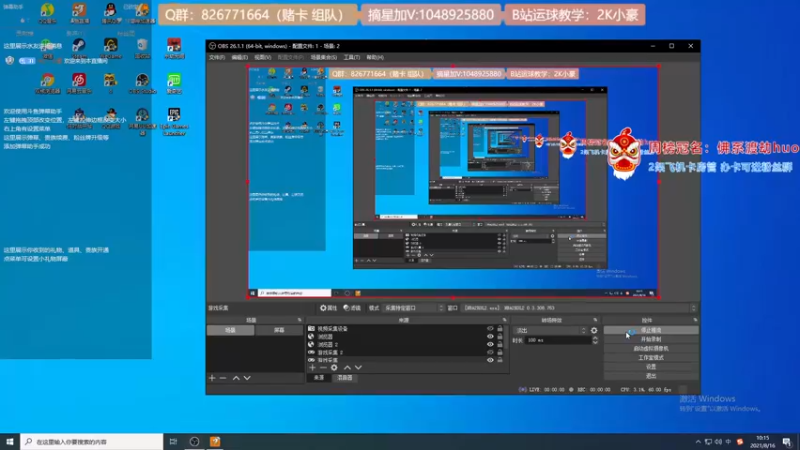800x450 pixels.
Task: Open transition properties gear beside 淡出
Action: pos(594,331)
